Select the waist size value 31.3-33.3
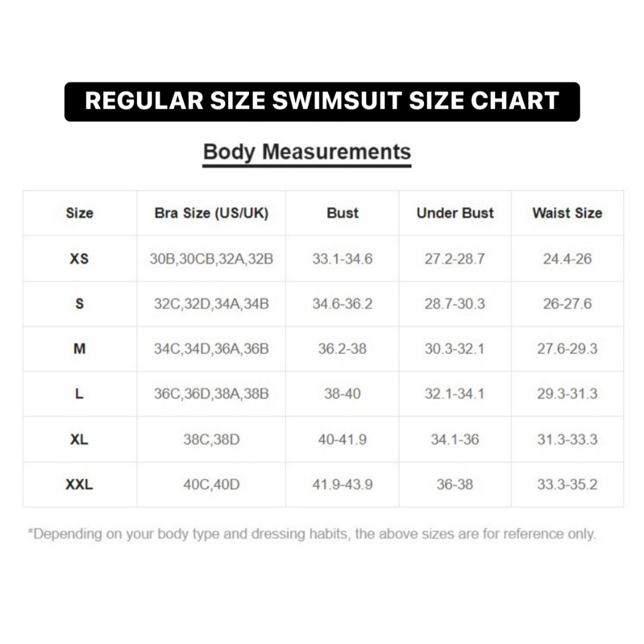Image resolution: width=644 pixels, height=644 pixels. click(x=567, y=439)
